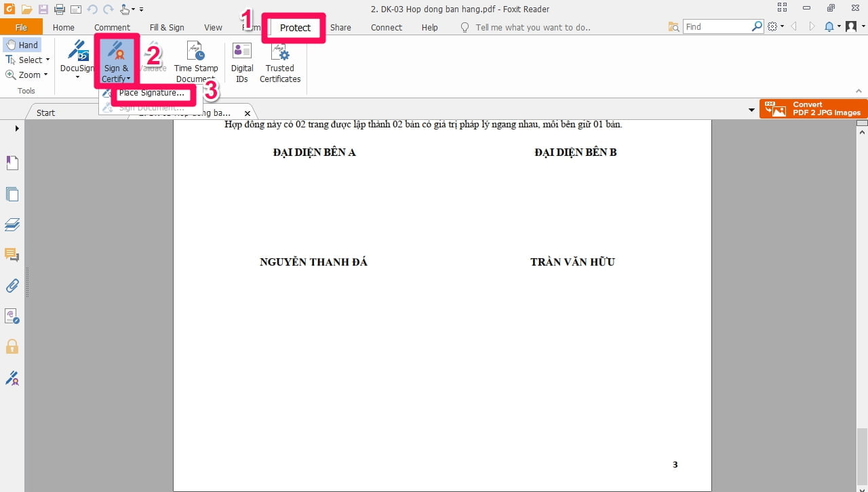This screenshot has width=868, height=492.
Task: Open the Digital IDs manager
Action: click(x=241, y=61)
